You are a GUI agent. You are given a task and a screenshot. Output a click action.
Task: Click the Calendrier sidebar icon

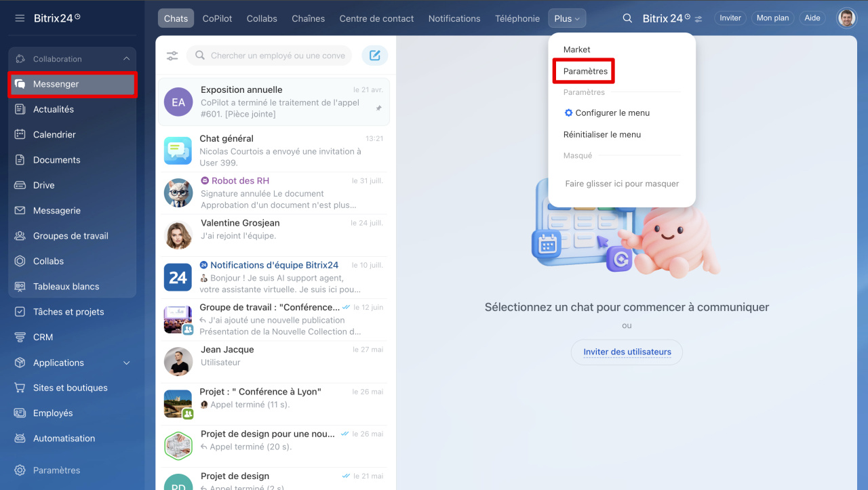tap(20, 134)
